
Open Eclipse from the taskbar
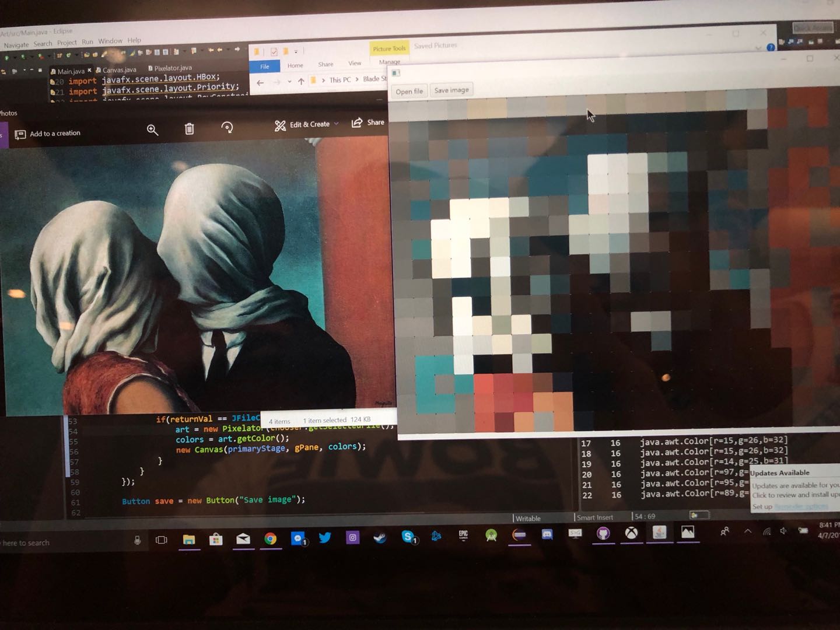pos(519,534)
